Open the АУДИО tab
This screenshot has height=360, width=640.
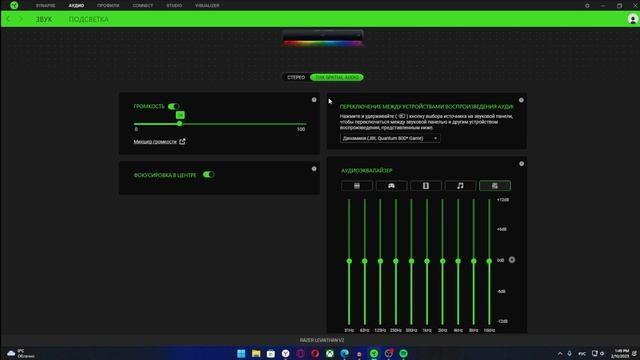(x=76, y=6)
